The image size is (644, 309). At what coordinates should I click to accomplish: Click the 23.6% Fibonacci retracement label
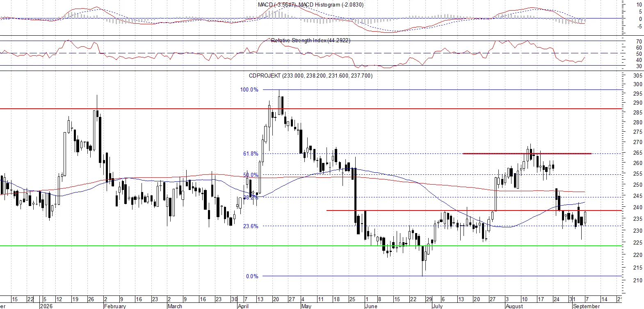tap(251, 226)
